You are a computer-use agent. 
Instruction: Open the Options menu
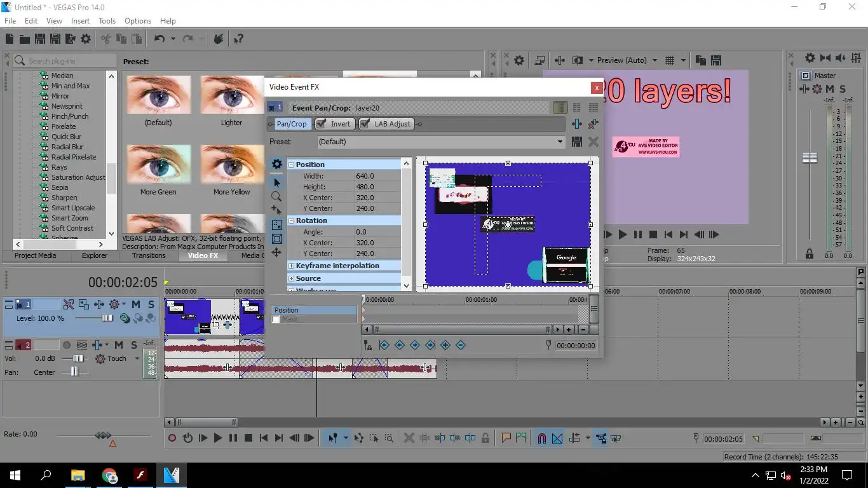click(138, 21)
